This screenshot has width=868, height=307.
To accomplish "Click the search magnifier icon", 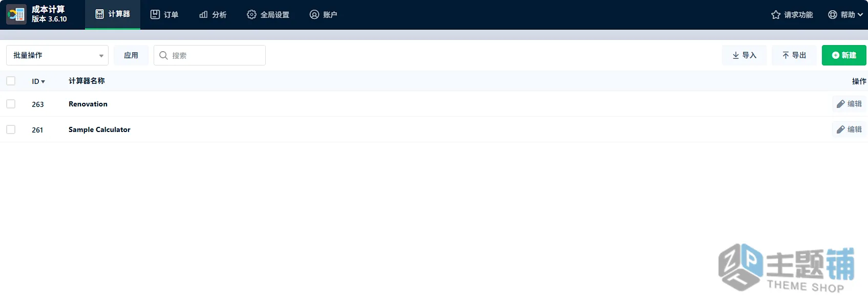I will (x=163, y=55).
